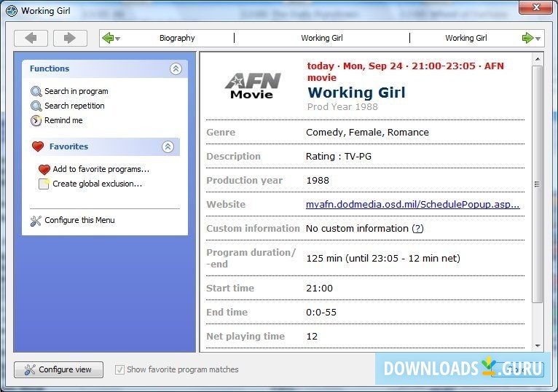Select the middle Working Girl navigation entry
The height and width of the screenshot is (392, 558).
pyautogui.click(x=322, y=38)
